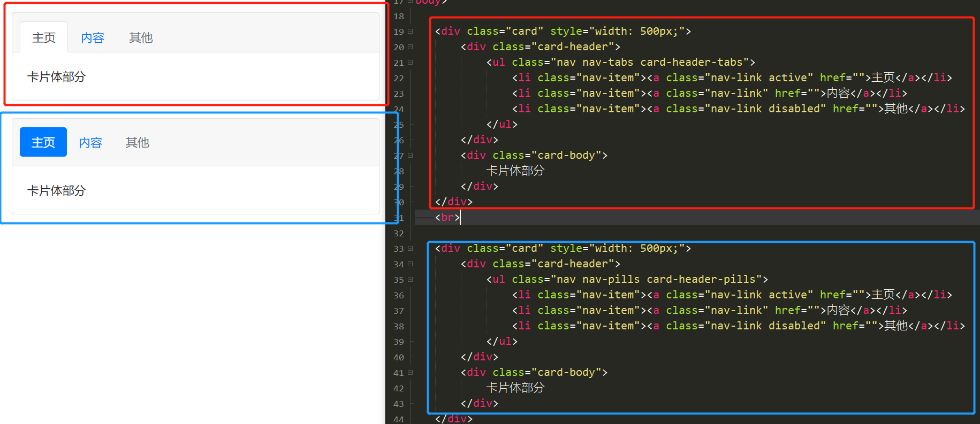
Task: Click the disabled 其他 tab in tabs card
Action: pyautogui.click(x=141, y=37)
